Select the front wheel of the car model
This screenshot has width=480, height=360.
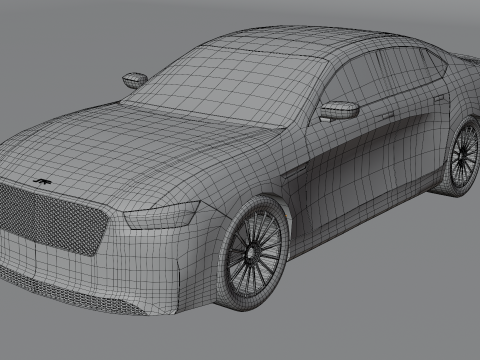[253, 254]
